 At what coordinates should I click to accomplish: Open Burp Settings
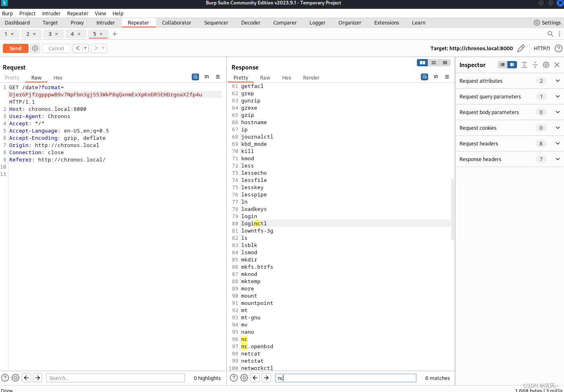point(547,22)
